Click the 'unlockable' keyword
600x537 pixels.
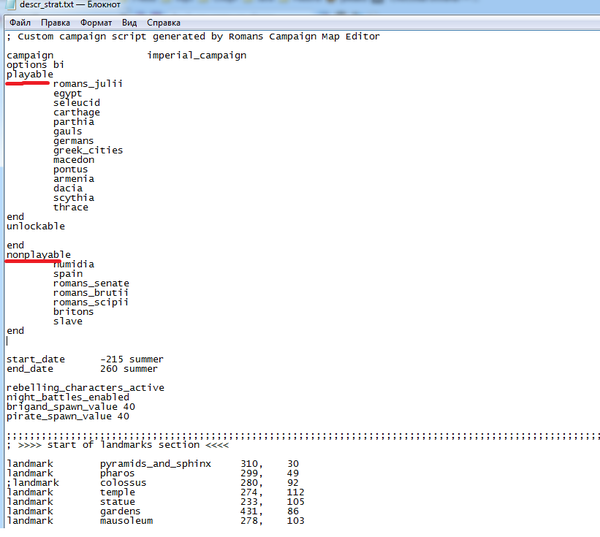click(x=35, y=226)
